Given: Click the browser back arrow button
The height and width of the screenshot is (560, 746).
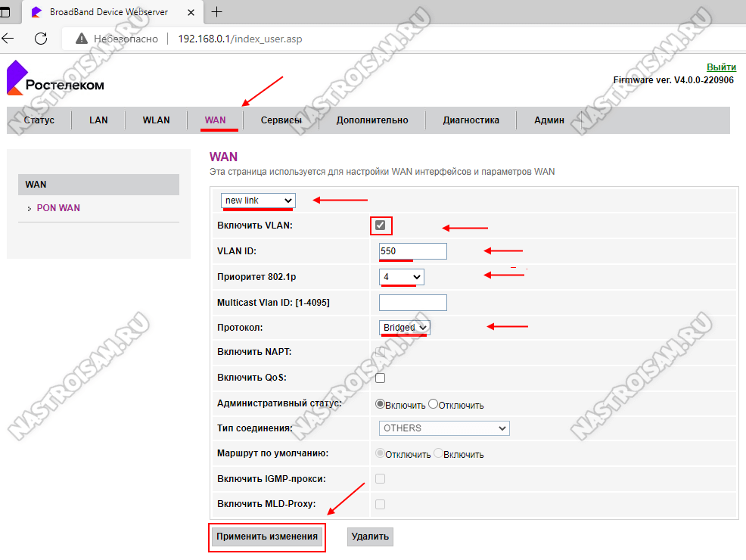Looking at the screenshot, I should (8, 39).
